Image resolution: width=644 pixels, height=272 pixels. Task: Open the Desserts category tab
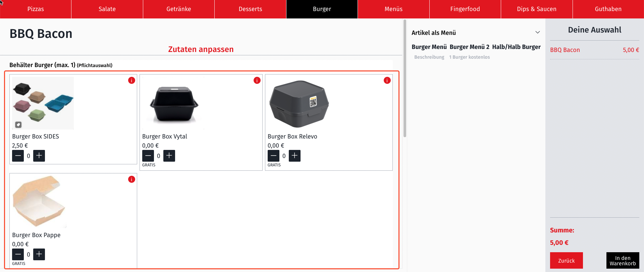click(250, 9)
